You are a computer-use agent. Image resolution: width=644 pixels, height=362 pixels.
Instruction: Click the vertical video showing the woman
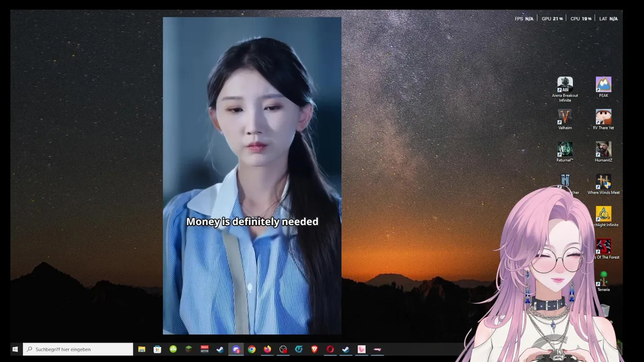coord(252,175)
